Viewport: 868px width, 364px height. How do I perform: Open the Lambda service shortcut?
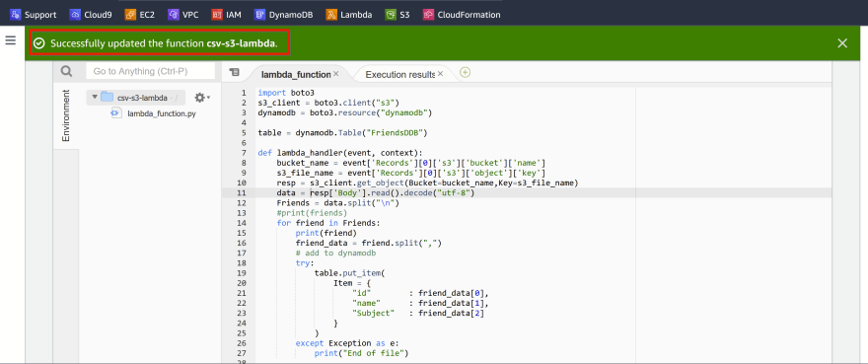(349, 15)
